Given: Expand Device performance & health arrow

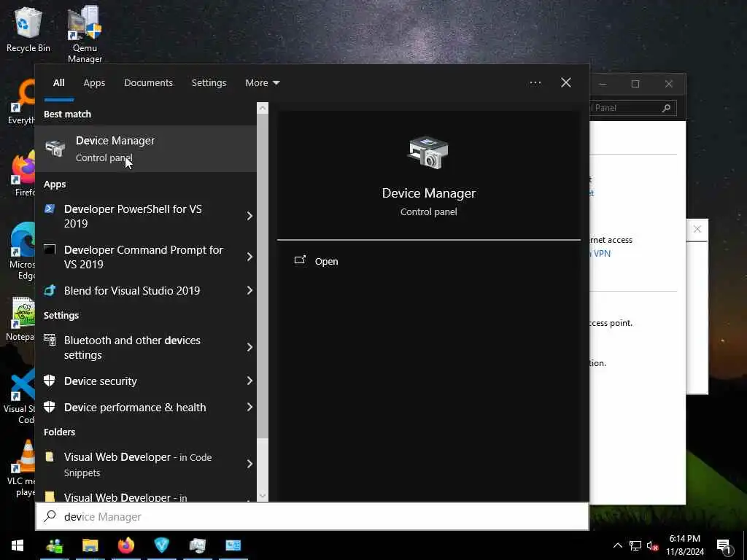Looking at the screenshot, I should click(x=249, y=407).
